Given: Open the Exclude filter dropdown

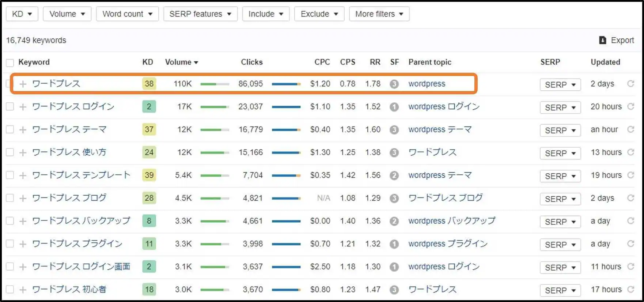Looking at the screenshot, I should [x=319, y=14].
